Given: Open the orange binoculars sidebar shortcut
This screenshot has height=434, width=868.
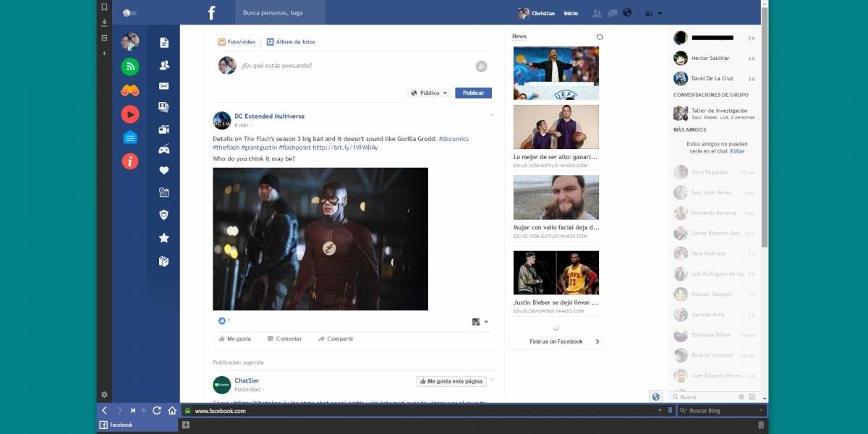Looking at the screenshot, I should [x=130, y=90].
